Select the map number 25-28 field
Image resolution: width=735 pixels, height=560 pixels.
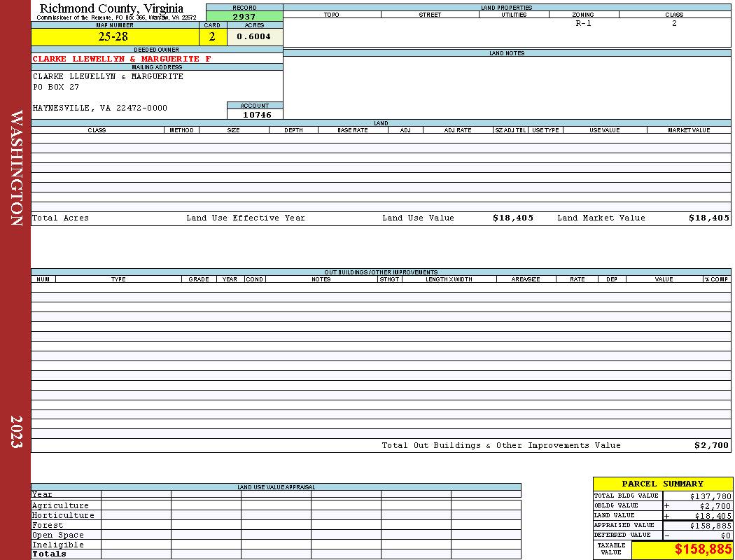(114, 36)
